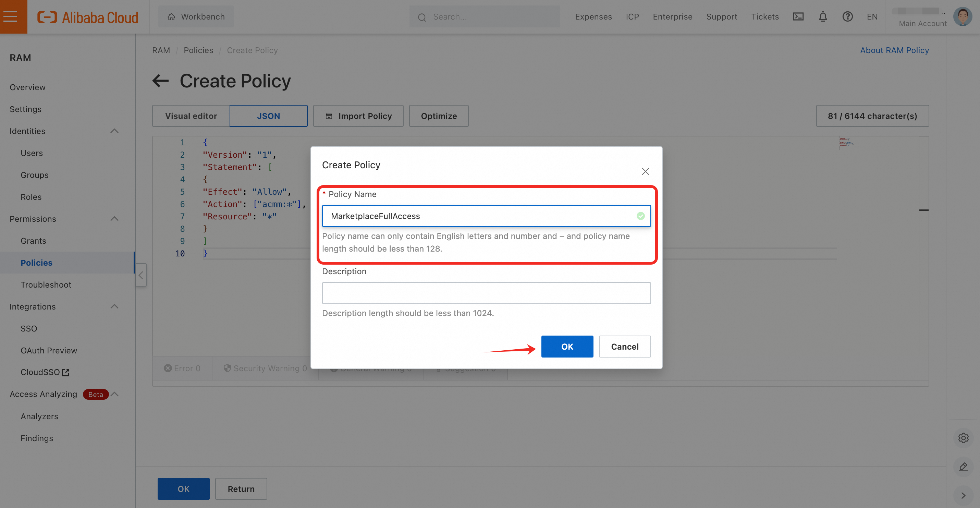Image resolution: width=980 pixels, height=508 pixels.
Task: Open the About RAM Policy link
Action: click(894, 50)
